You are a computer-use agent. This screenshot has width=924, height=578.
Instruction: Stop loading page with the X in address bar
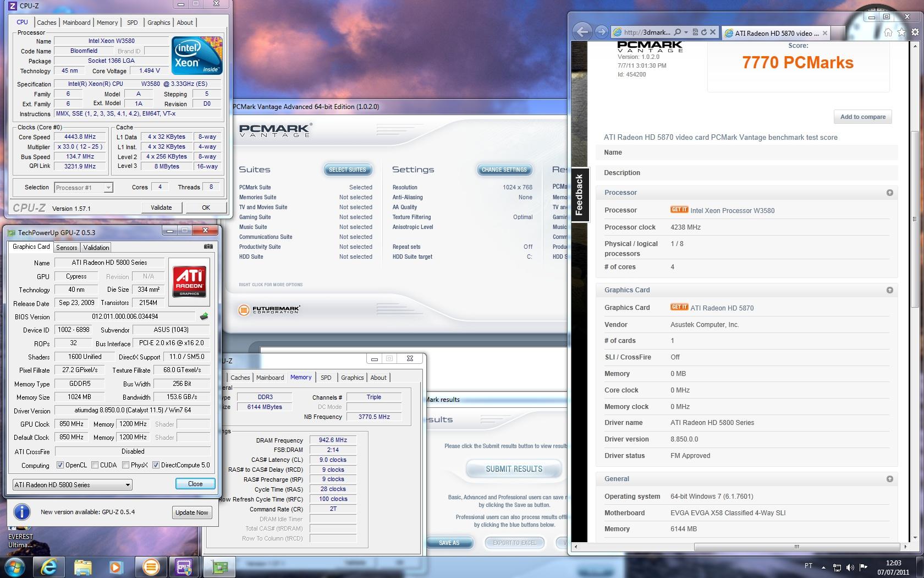tap(713, 32)
